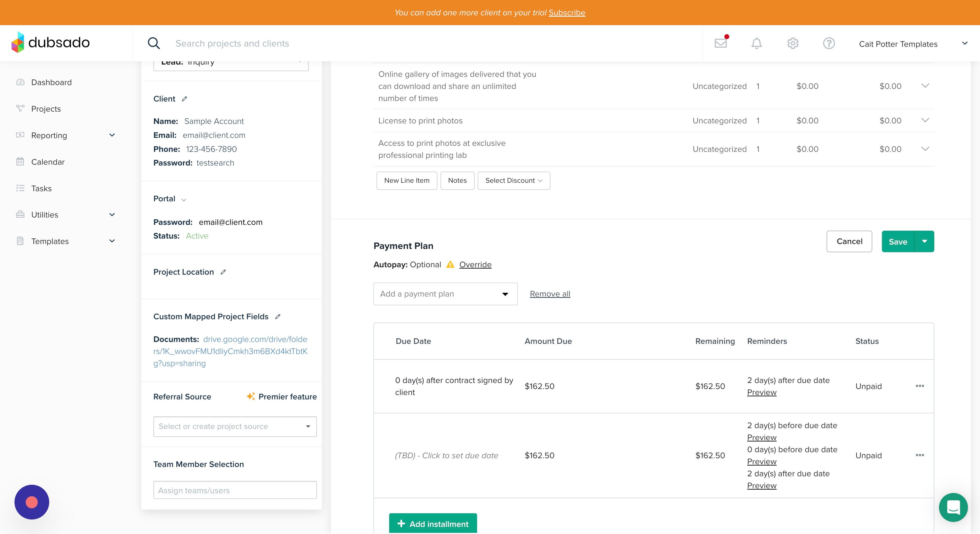The image size is (980, 534).
Task: Open options for first Unpaid installment
Action: coord(920,386)
